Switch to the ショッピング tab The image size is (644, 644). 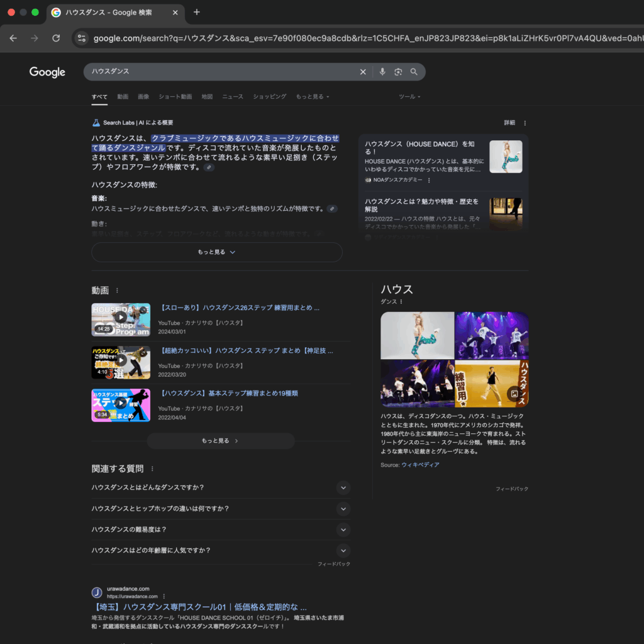[x=269, y=97]
